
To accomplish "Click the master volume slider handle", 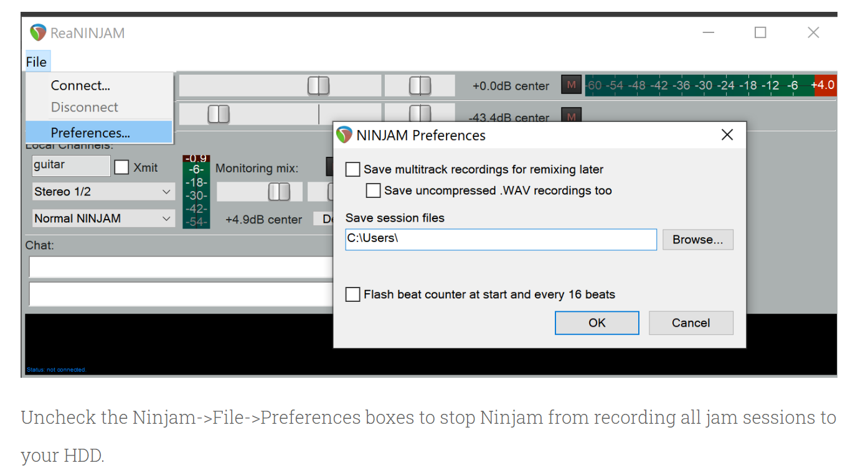I will (318, 86).
